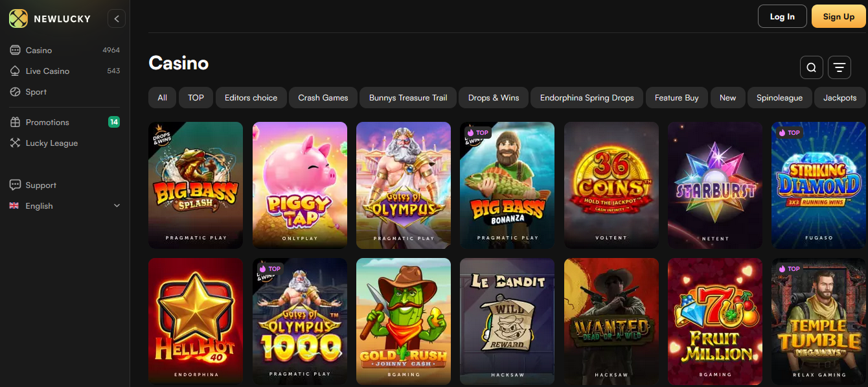Viewport: 868px width, 387px height.
Task: Launch Le Bandit game
Action: click(507, 322)
